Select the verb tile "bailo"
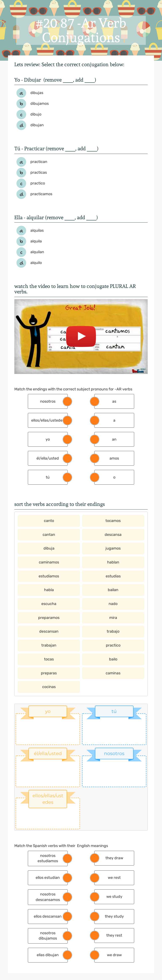 click(x=113, y=659)
